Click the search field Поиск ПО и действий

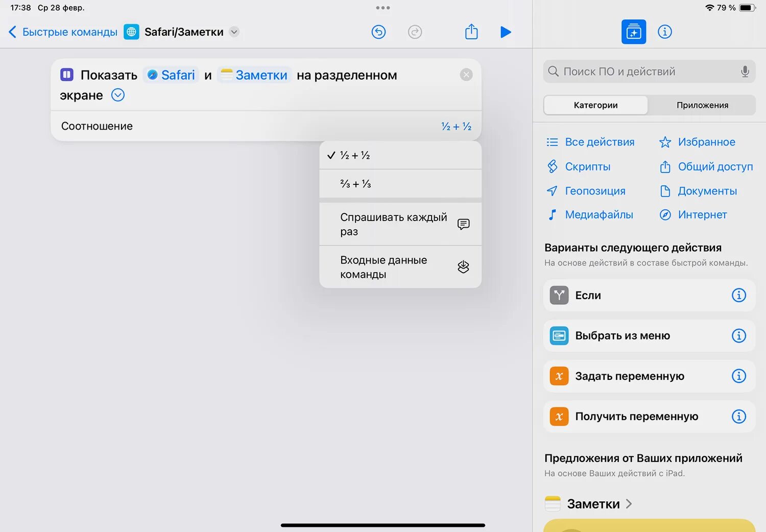tap(649, 71)
